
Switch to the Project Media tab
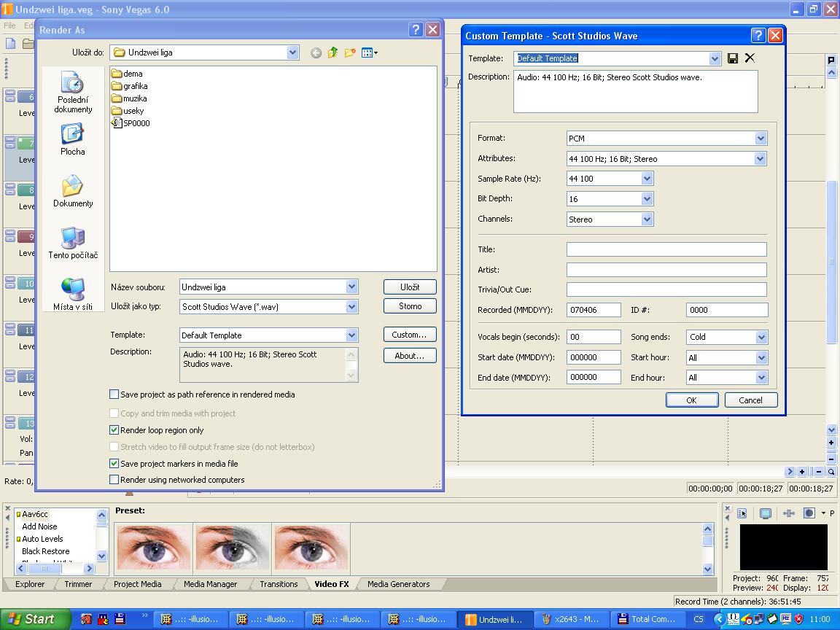pyautogui.click(x=138, y=584)
